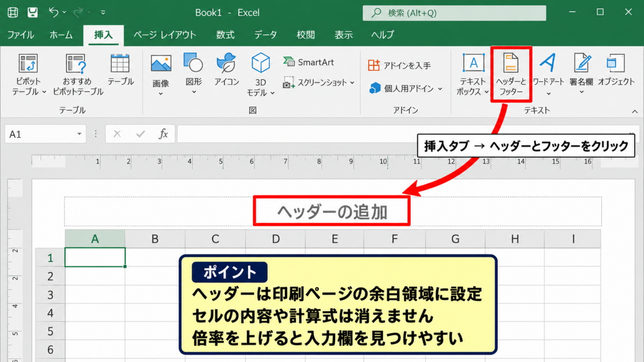
Task: Expand the 図形 dropdown arrow
Action: [194, 93]
